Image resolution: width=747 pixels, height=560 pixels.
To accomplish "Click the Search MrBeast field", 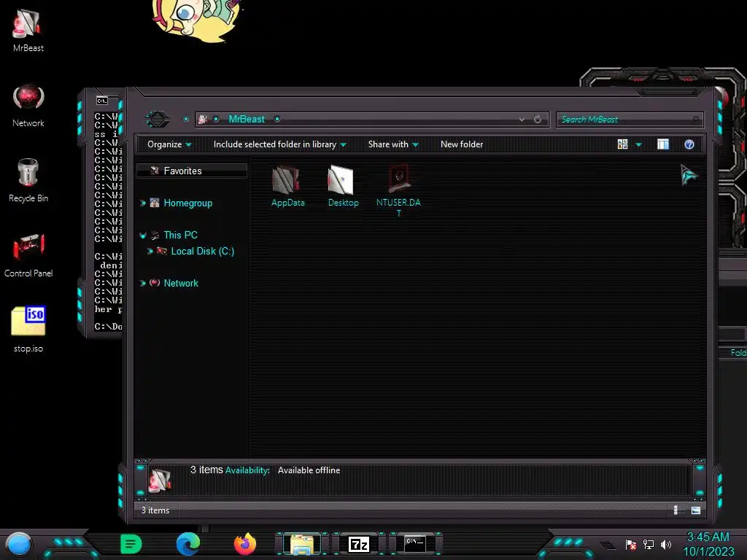I will 630,120.
